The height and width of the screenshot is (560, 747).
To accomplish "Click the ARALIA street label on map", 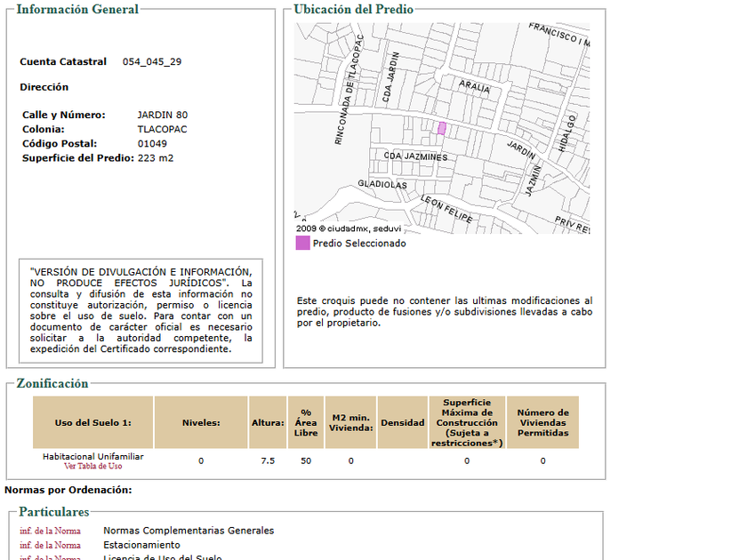I will click(x=474, y=88).
